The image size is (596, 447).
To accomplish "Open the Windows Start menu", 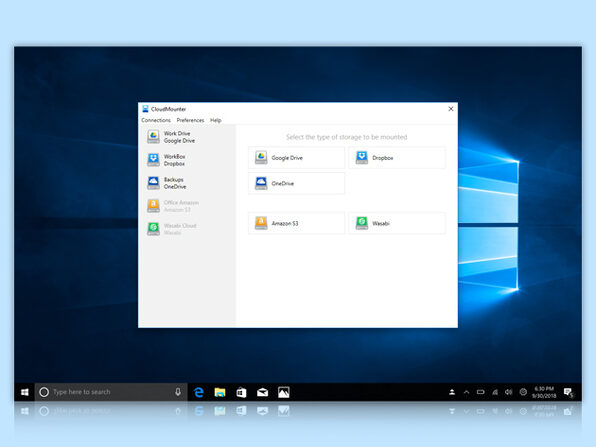I will [25, 392].
